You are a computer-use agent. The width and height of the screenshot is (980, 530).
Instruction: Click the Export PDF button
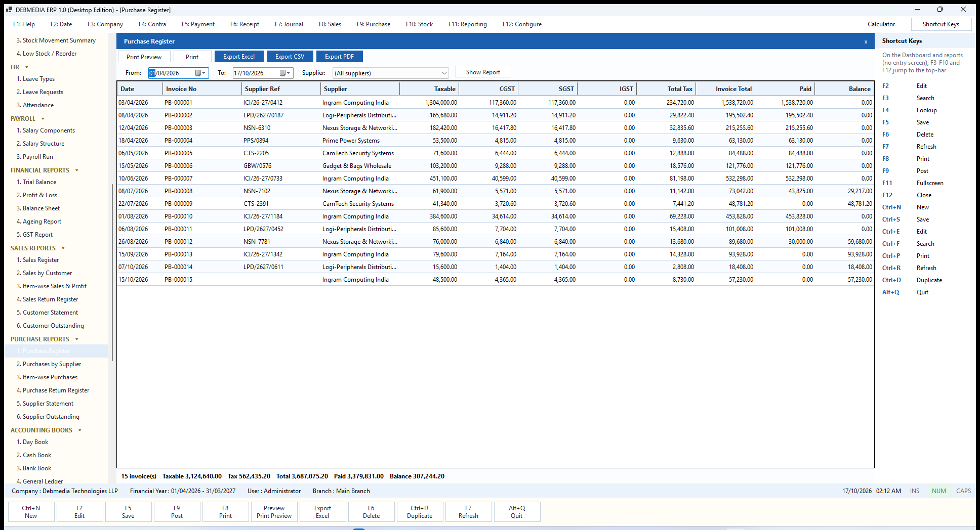339,57
